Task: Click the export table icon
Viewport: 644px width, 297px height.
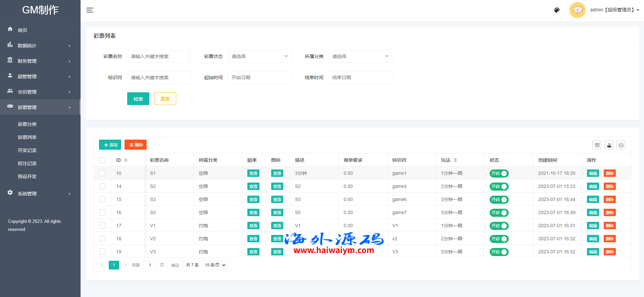Action: pyautogui.click(x=609, y=145)
